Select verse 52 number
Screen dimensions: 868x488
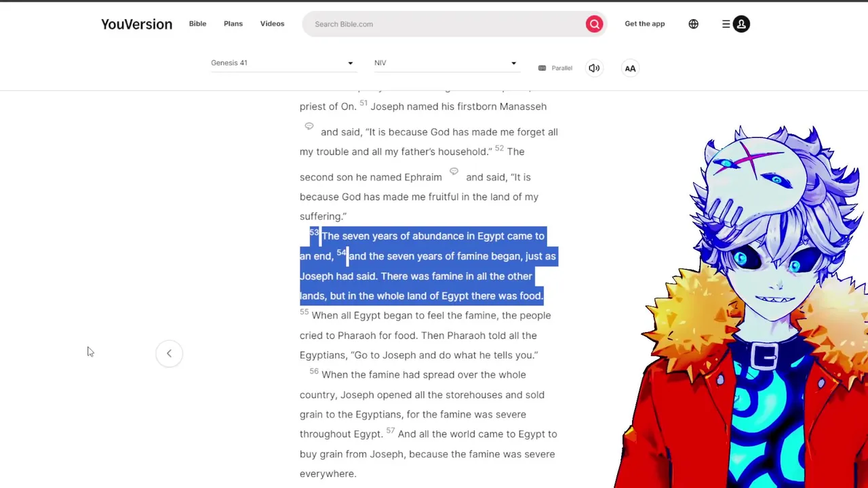[x=499, y=148]
